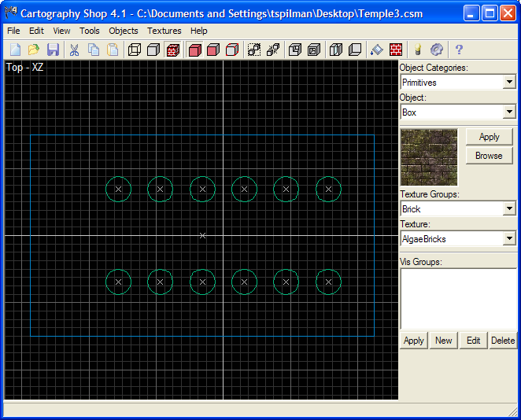The width and height of the screenshot is (521, 420).
Task: Click the group objects icon
Action: (254, 50)
